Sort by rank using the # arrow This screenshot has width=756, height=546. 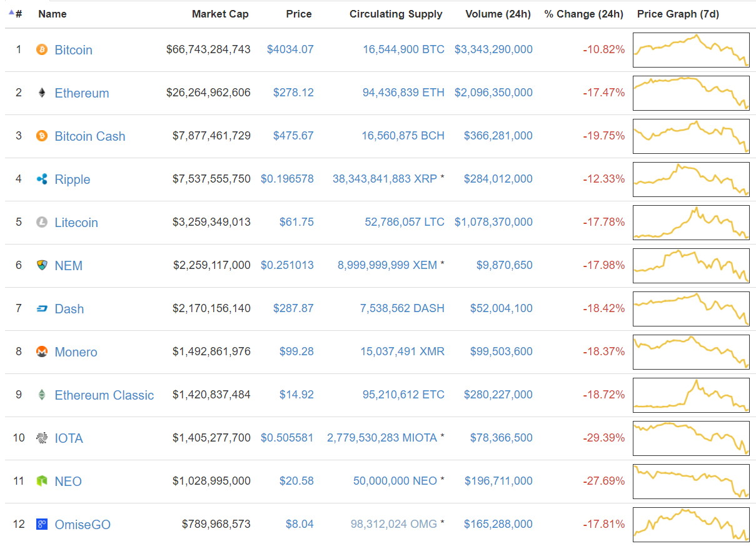coord(16,14)
